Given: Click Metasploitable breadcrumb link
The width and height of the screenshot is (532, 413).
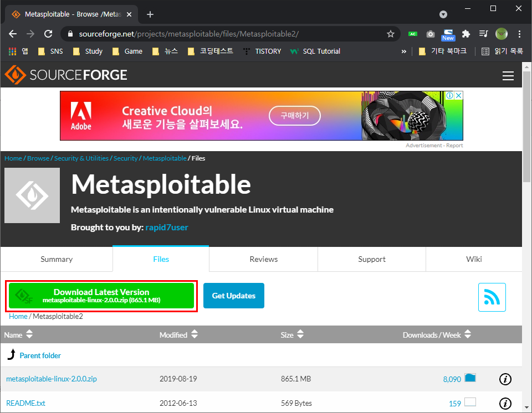Looking at the screenshot, I should 165,158.
